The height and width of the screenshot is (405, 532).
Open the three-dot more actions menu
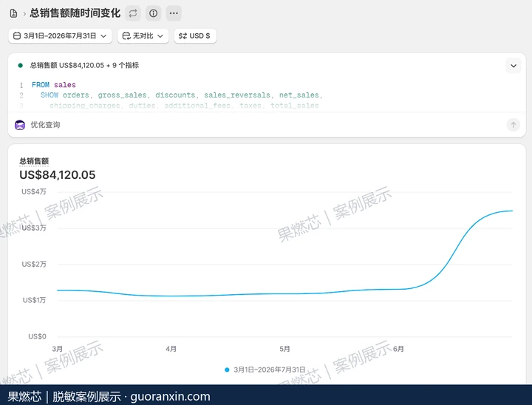[174, 13]
